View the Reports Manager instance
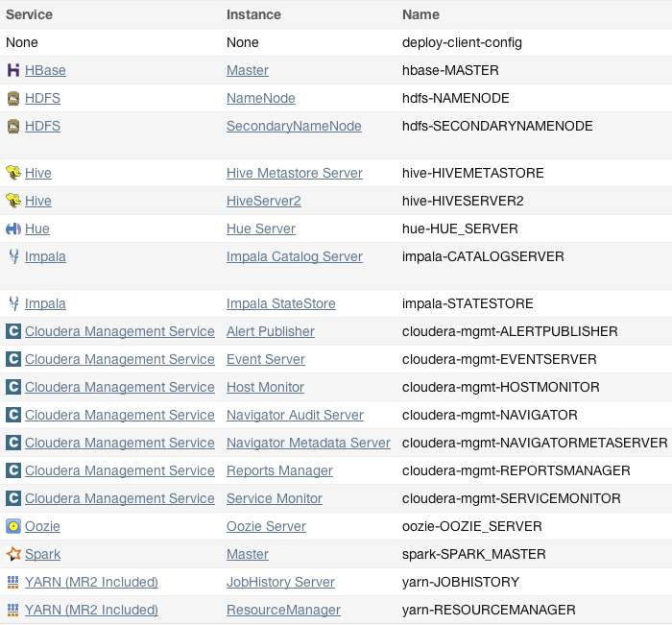This screenshot has width=672, height=625. (x=279, y=470)
